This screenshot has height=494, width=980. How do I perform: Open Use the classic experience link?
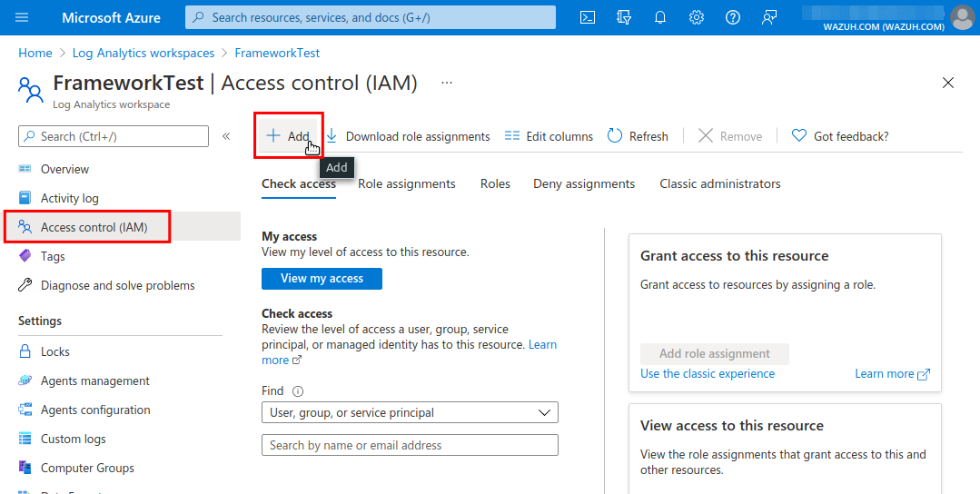click(x=708, y=373)
